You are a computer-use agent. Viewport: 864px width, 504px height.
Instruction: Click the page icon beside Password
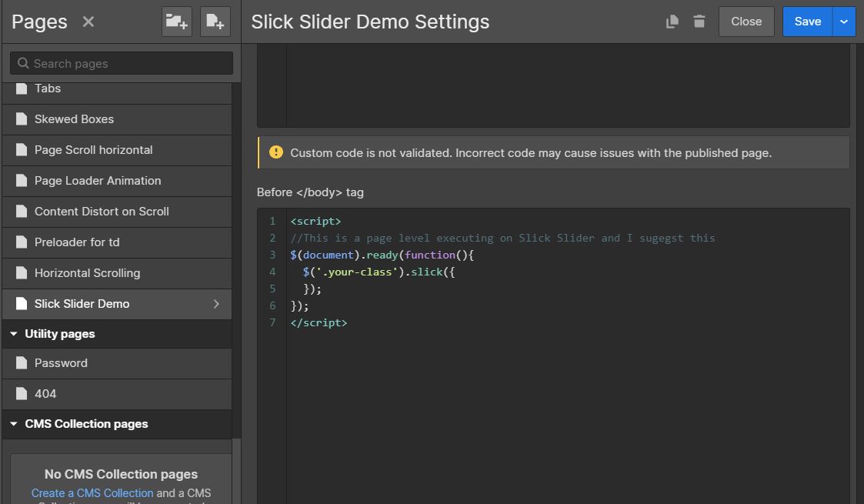pyautogui.click(x=22, y=363)
